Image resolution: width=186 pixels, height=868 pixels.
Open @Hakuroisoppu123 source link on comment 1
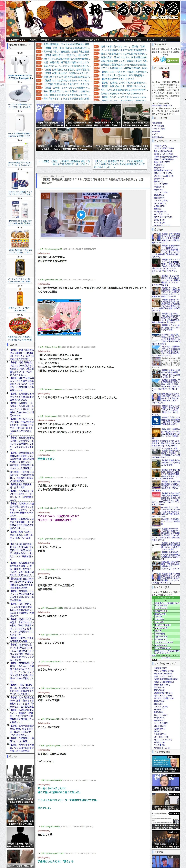point(53,249)
